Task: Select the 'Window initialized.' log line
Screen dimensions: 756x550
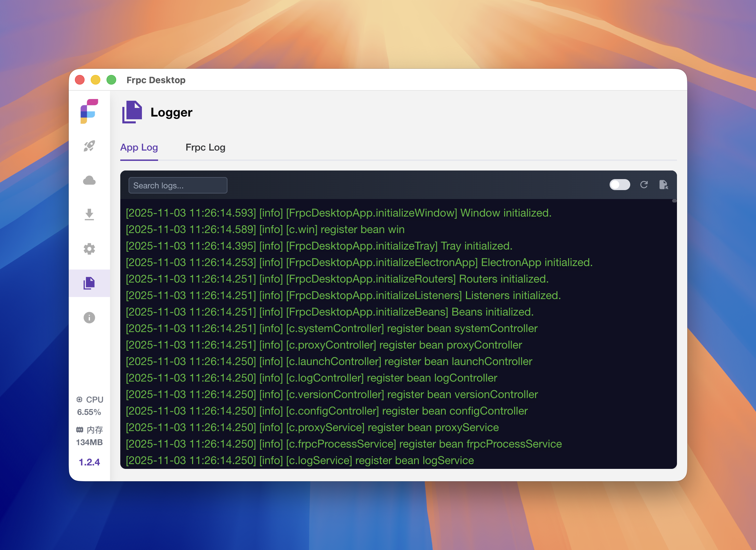Action: click(x=338, y=213)
